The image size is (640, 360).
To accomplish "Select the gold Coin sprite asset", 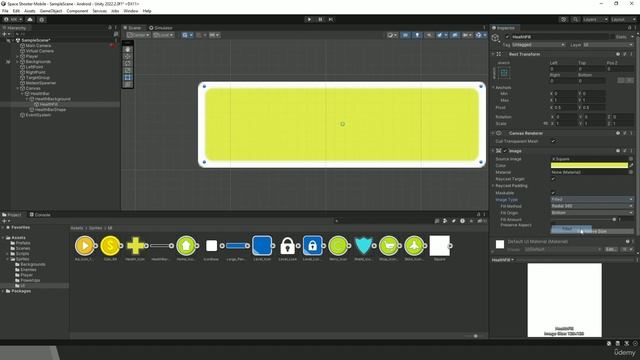I will click(110, 245).
